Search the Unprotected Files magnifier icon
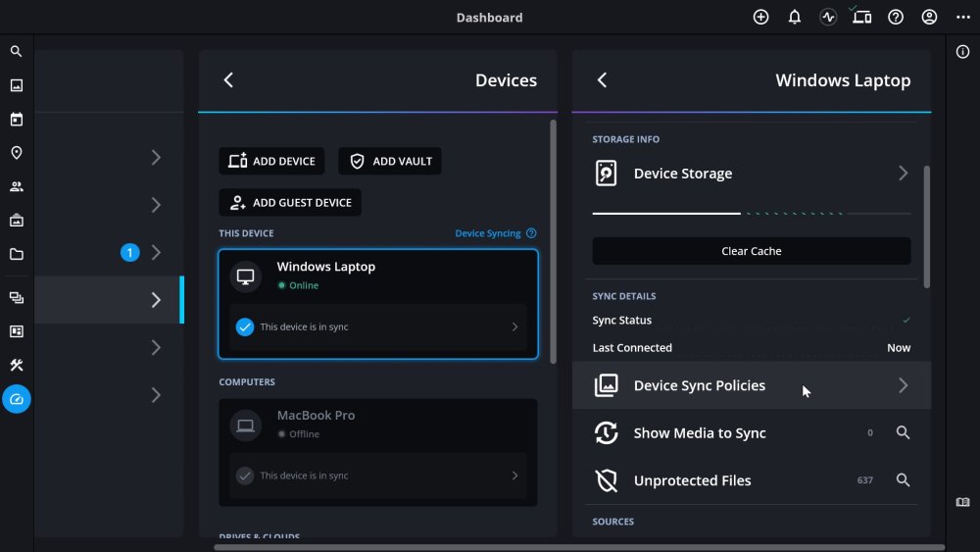Viewport: 980px width, 552px height. (904, 480)
